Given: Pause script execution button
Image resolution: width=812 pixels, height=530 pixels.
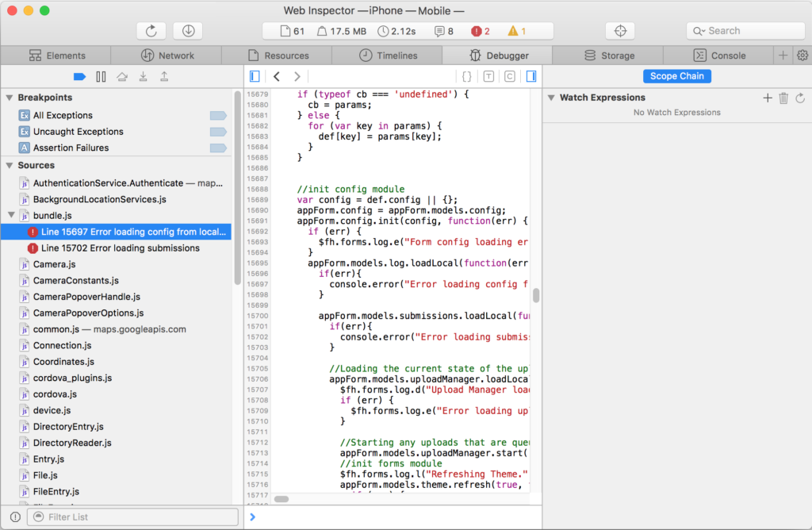Looking at the screenshot, I should [x=101, y=76].
